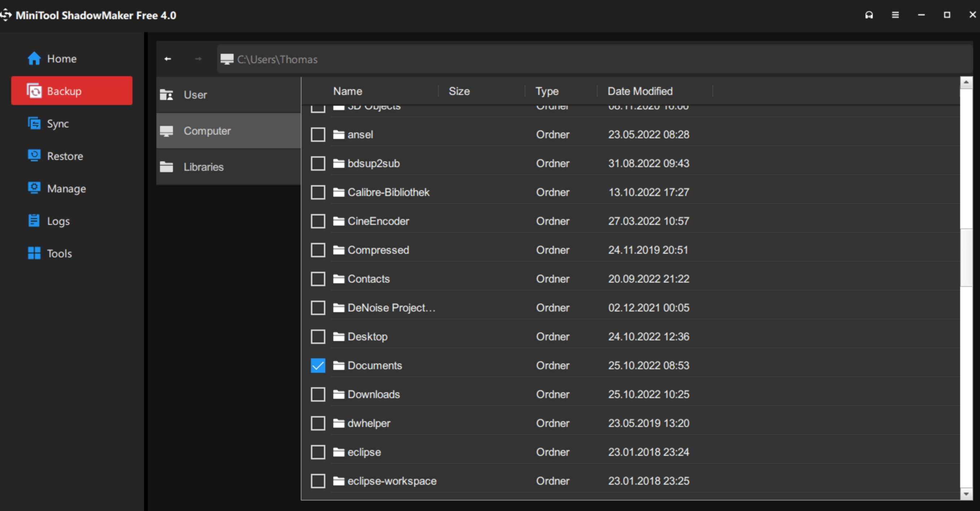Open the hamburger menu icon
This screenshot has height=511, width=980.
pos(895,15)
